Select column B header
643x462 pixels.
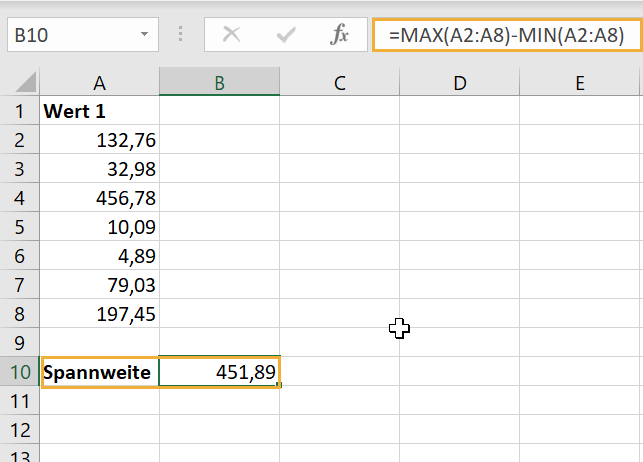pos(219,82)
